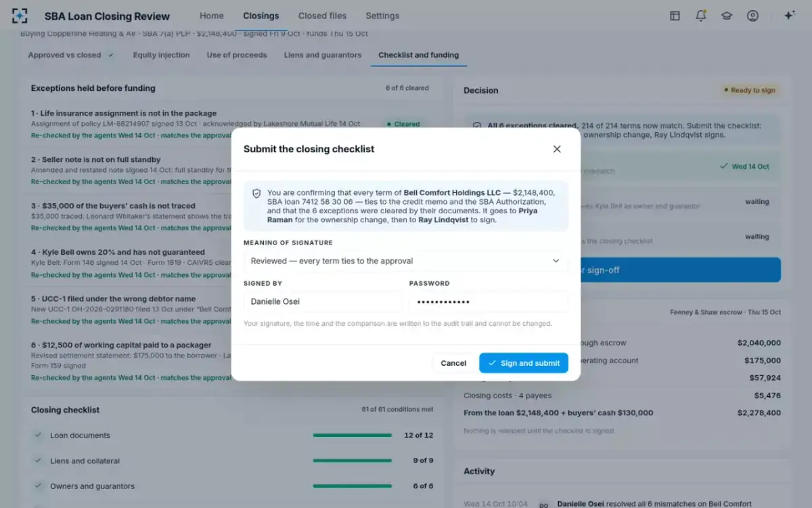Click the Closing costs · 4 payees row
This screenshot has height=508, width=812.
(622, 396)
